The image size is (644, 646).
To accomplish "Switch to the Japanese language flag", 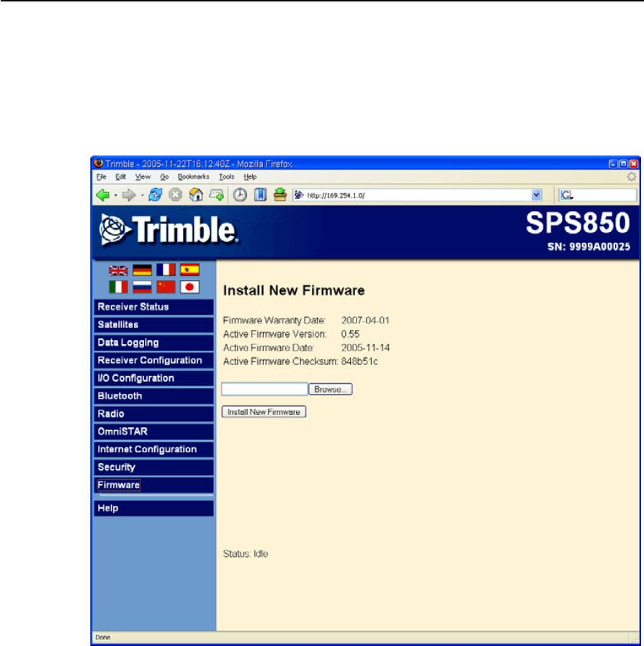I will point(189,287).
